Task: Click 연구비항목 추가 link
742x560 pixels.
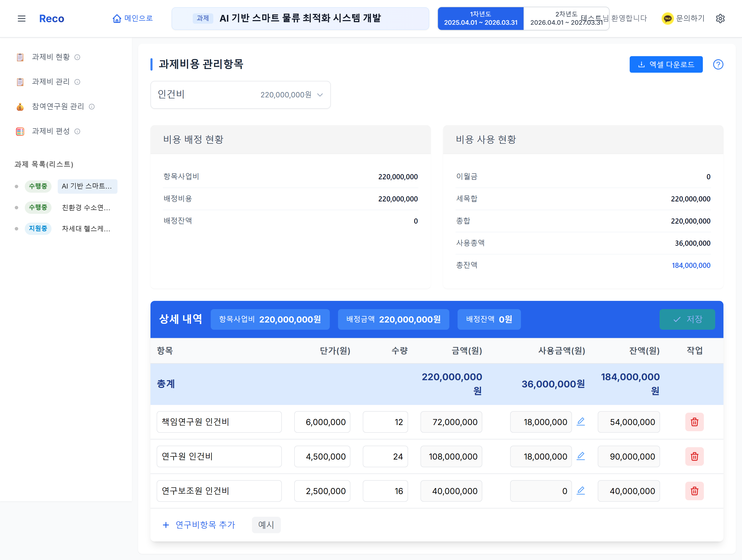Action: click(x=199, y=525)
